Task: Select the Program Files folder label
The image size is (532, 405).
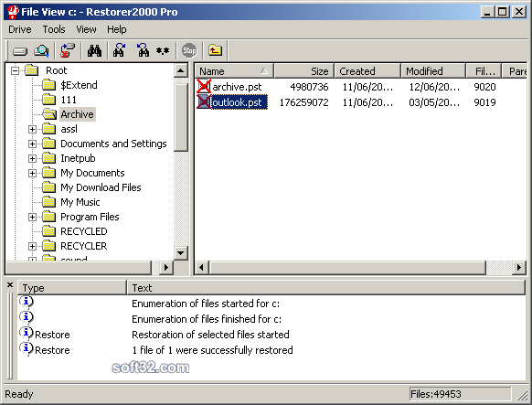Action: point(90,217)
